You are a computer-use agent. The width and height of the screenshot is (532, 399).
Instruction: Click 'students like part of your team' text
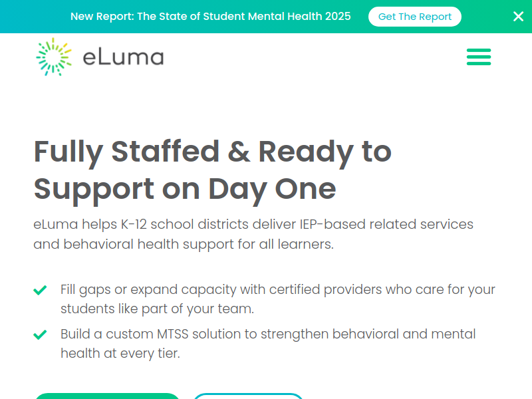pos(157,309)
